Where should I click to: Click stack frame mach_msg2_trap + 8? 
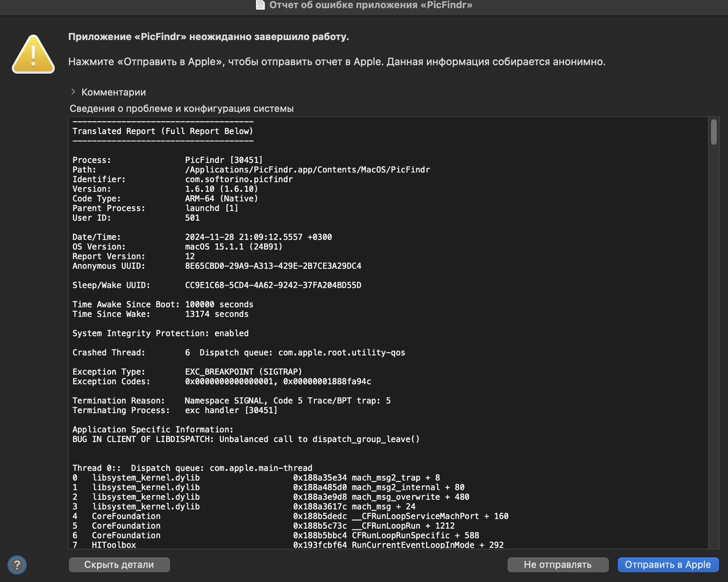257,478
